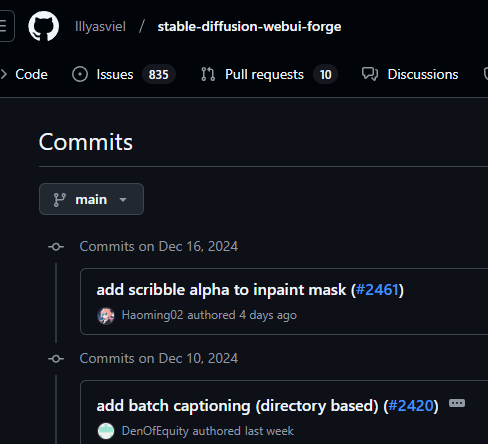488x444 pixels.
Task: Open the hamburger navigation menu
Action: click(x=4, y=26)
